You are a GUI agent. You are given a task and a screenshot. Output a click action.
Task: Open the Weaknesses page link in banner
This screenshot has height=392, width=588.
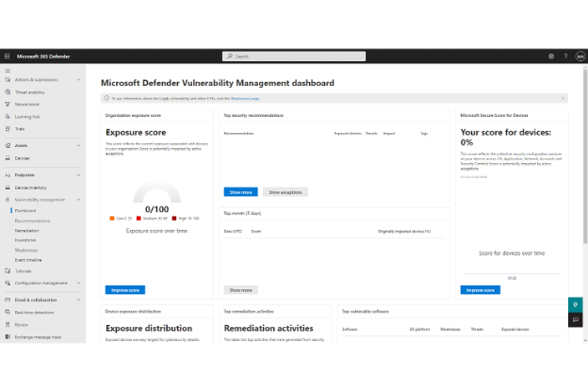click(x=245, y=99)
